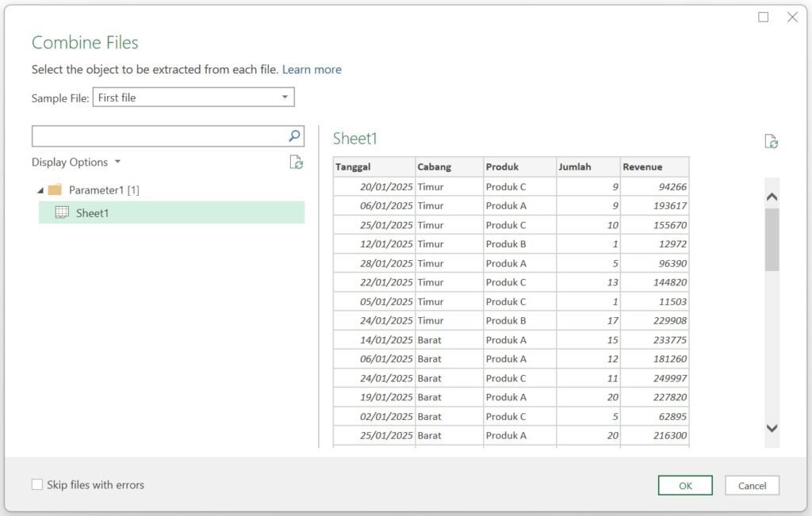Select the Revenue column header
Screen dimensions: 812x516
pos(654,166)
